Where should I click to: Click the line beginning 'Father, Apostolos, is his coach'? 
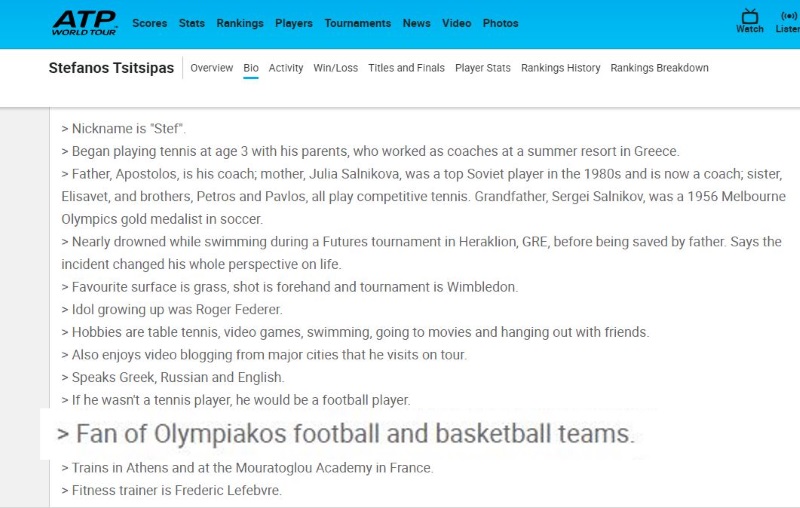click(421, 174)
